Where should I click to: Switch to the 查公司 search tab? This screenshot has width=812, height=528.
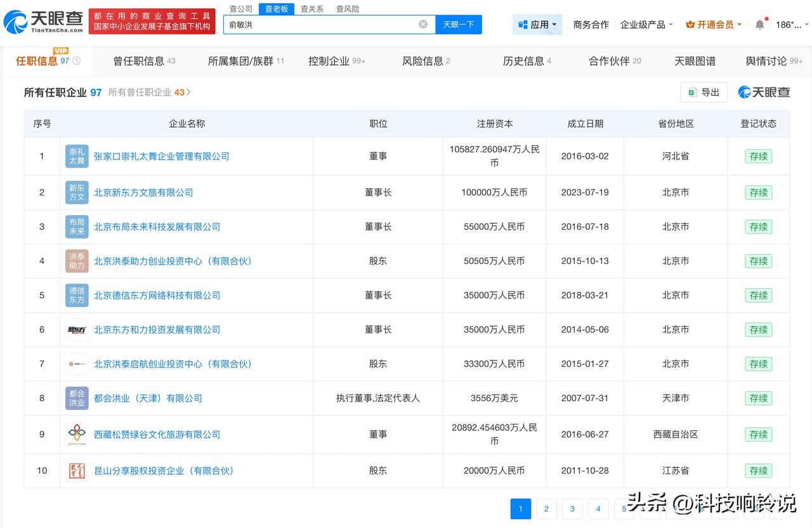pyautogui.click(x=240, y=9)
